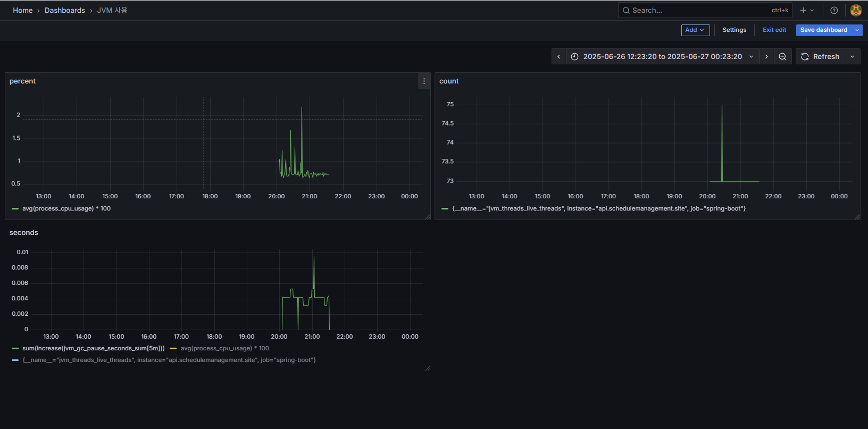
Task: Open Dashboards breadcrumb
Action: click(65, 10)
